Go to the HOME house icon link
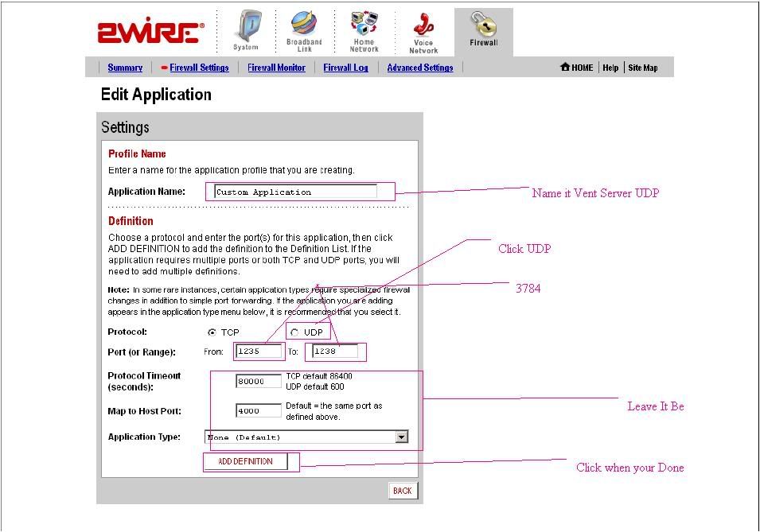 [577, 68]
